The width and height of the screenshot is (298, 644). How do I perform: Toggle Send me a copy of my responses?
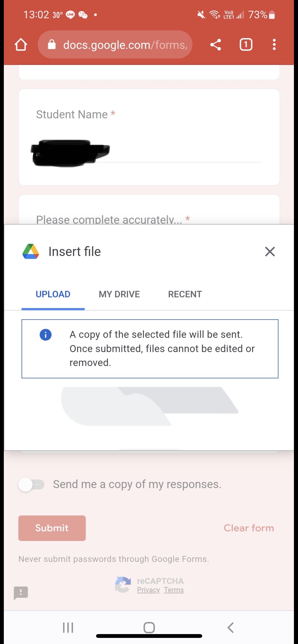pos(31,485)
